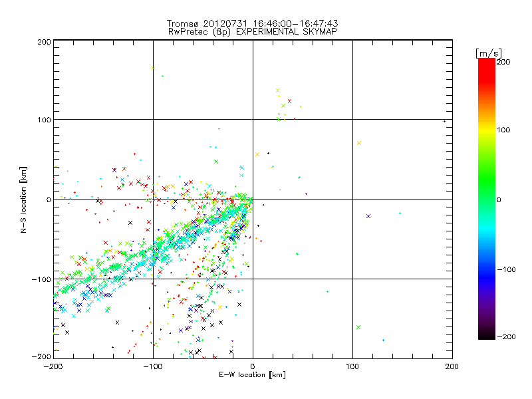Screen dimensions: 532x399
Task: Click the -100 tick label on N-S axis
Action: pyautogui.click(x=42, y=279)
